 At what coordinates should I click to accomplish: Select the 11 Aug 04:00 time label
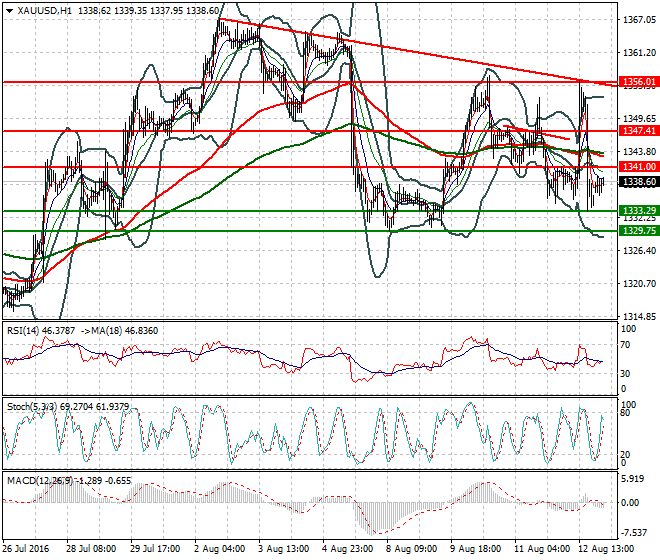(x=542, y=549)
